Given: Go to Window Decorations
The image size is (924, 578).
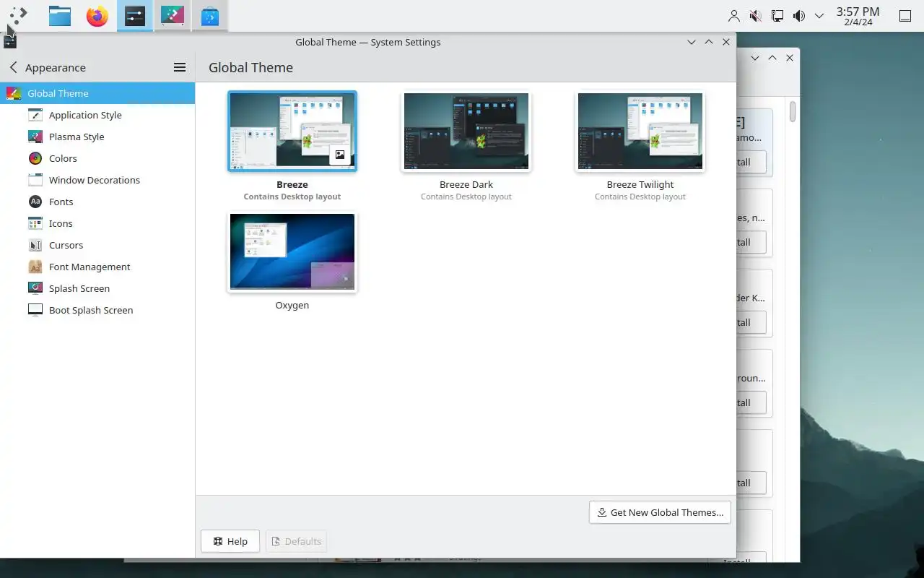Looking at the screenshot, I should click(x=97, y=180).
